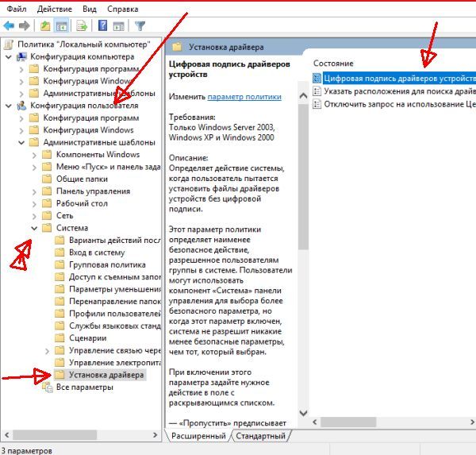
Task: Open the Действие menu
Action: click(x=55, y=9)
